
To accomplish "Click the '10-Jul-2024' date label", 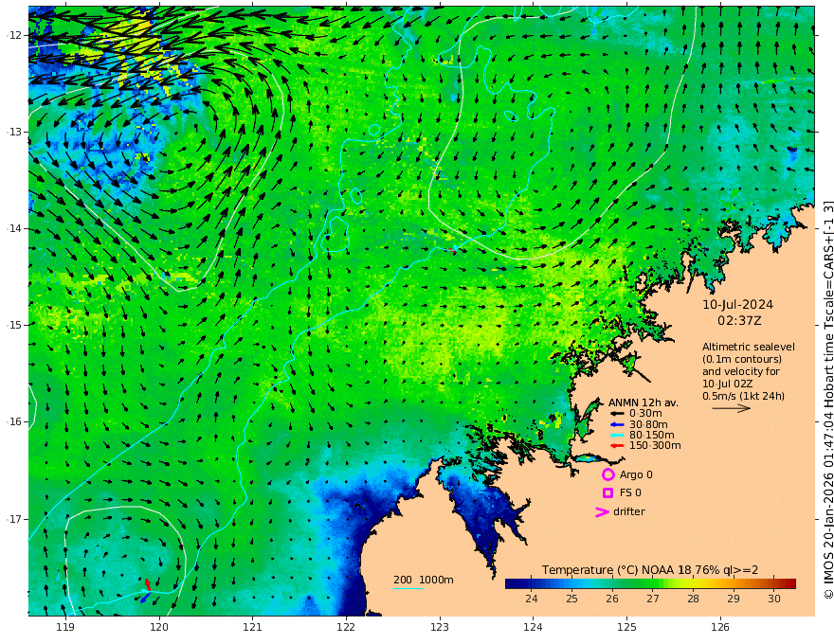I will click(x=737, y=304).
